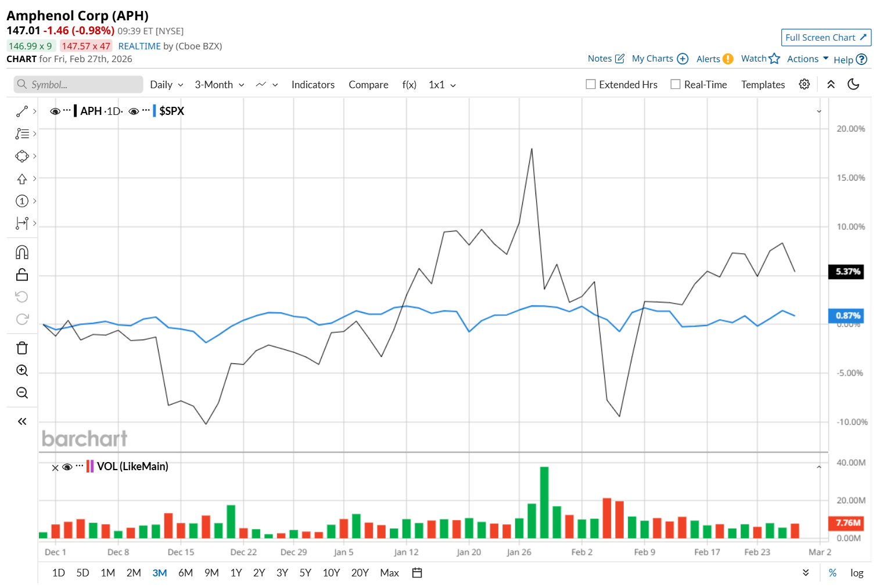891x588 pixels.
Task: Enable the Extended Hrs checkbox
Action: click(591, 84)
